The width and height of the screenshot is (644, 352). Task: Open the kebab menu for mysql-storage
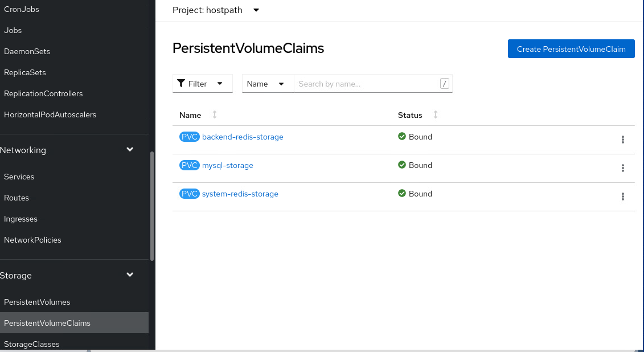(x=623, y=168)
